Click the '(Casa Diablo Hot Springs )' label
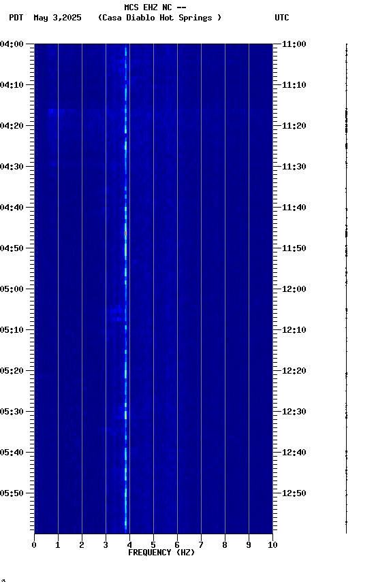 point(159,18)
